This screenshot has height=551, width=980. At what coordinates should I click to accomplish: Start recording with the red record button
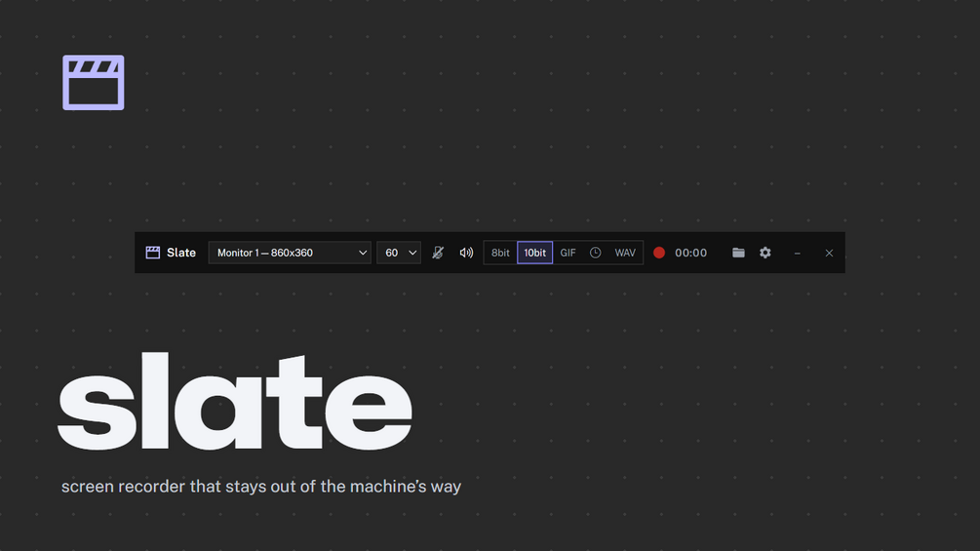point(659,253)
